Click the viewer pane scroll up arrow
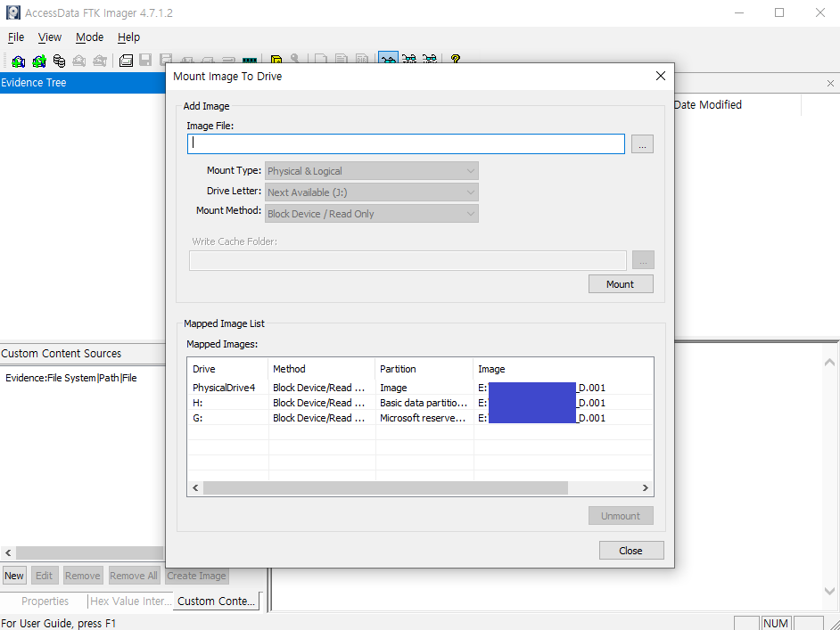The image size is (840, 630). (x=829, y=363)
